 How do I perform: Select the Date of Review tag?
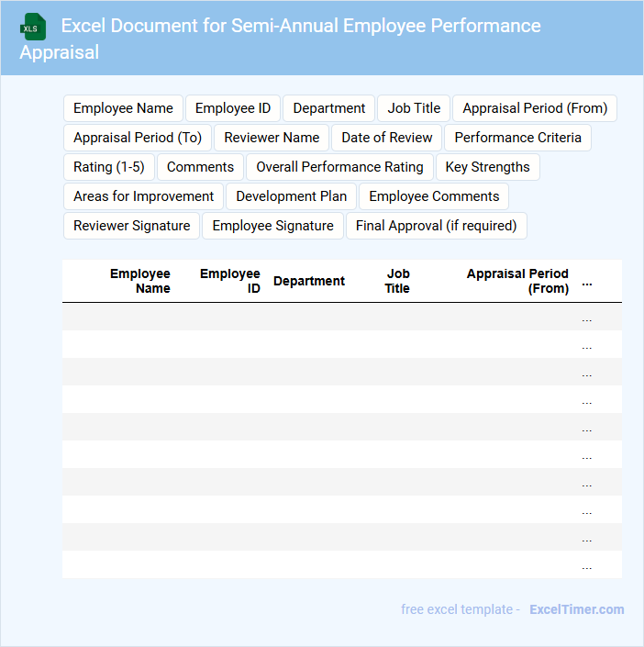pos(387,138)
